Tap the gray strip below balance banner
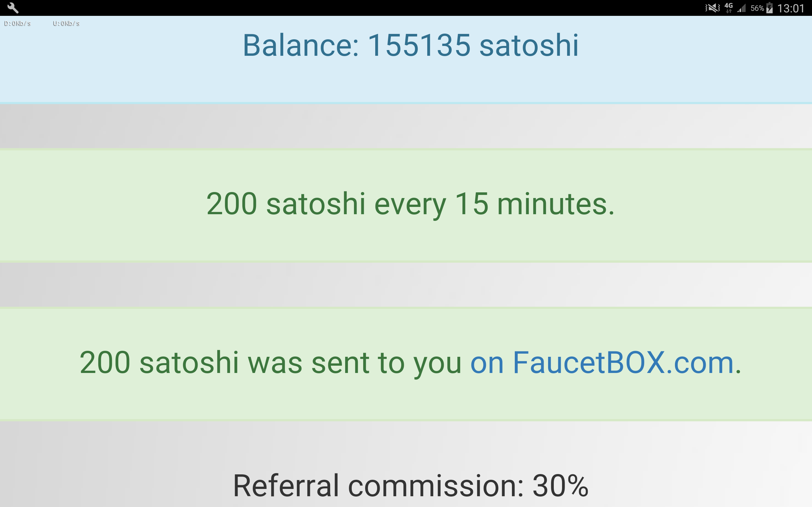 [406, 126]
